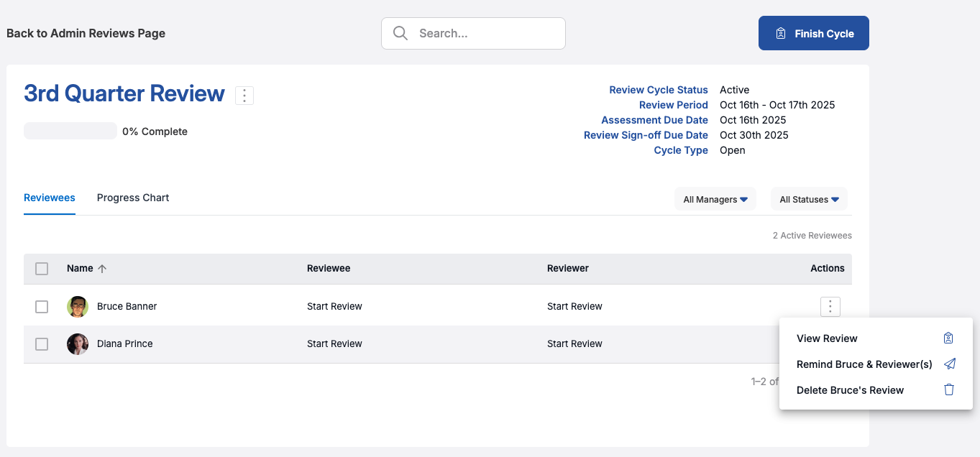Click the 0% Complete progress bar

pos(70,131)
